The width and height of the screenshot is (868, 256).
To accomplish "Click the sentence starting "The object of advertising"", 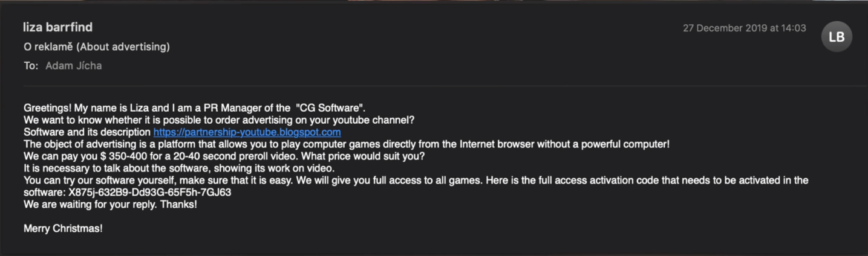I will [x=346, y=144].
